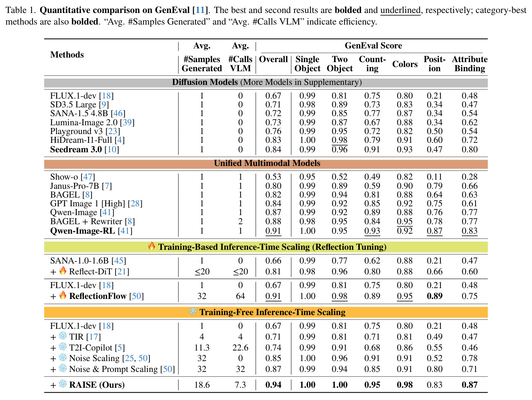Click the #Samples Generated column header
Viewport: 532px width, 400px height.
[x=202, y=64]
